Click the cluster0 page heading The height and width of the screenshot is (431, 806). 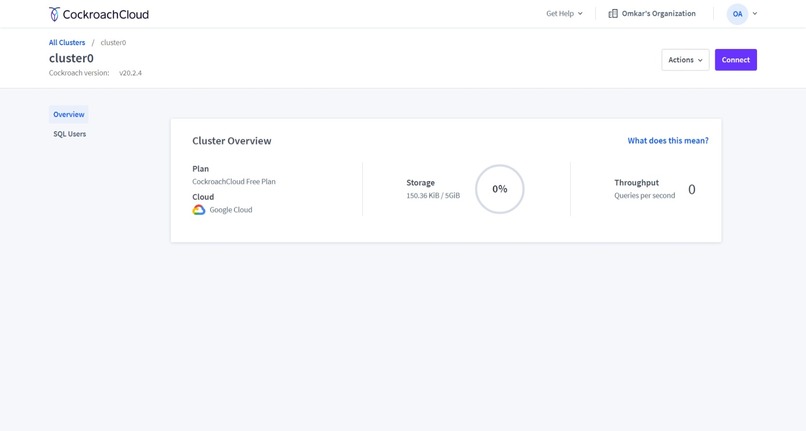pyautogui.click(x=71, y=58)
